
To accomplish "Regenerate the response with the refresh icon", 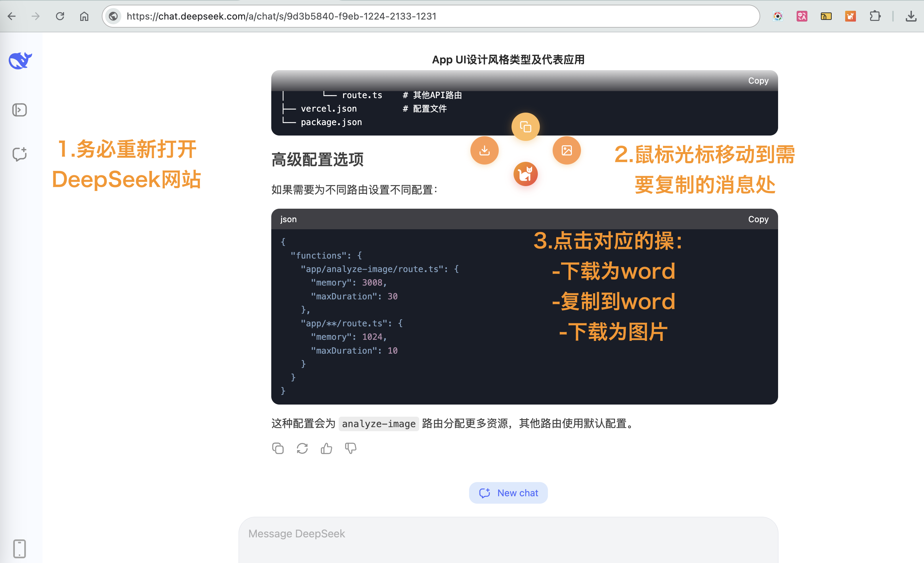I will 302,448.
